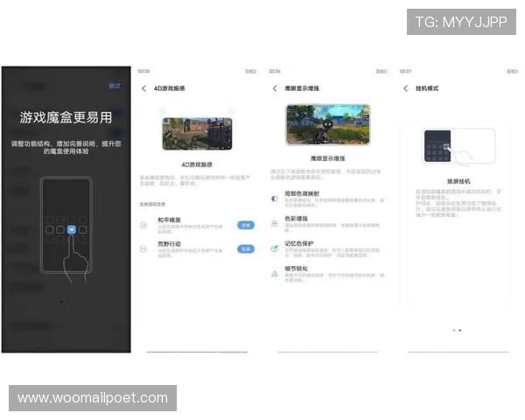This screenshot has width=525, height=420.
Task: Tap the game preview image above 鹰眼显示增强
Action: tap(328, 124)
